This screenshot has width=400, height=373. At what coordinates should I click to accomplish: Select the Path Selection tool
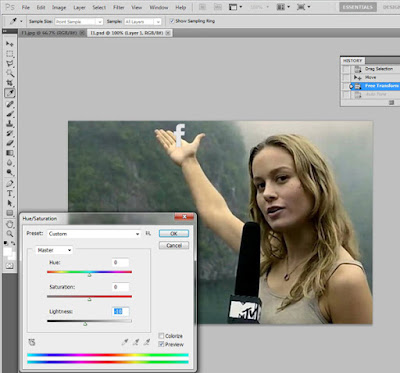(x=10, y=203)
